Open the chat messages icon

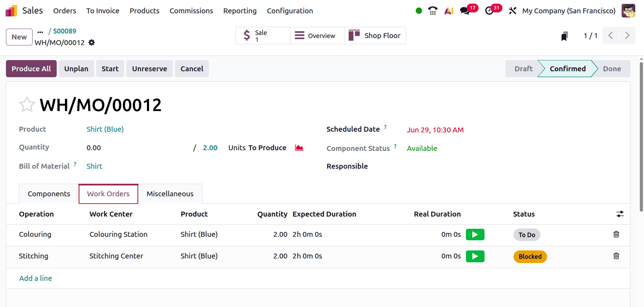[x=465, y=11]
